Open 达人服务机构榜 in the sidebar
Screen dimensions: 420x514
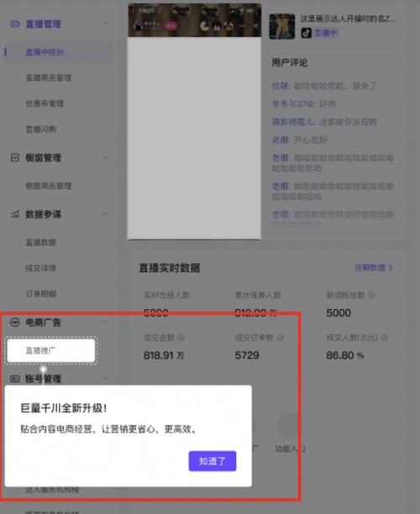[x=52, y=490]
